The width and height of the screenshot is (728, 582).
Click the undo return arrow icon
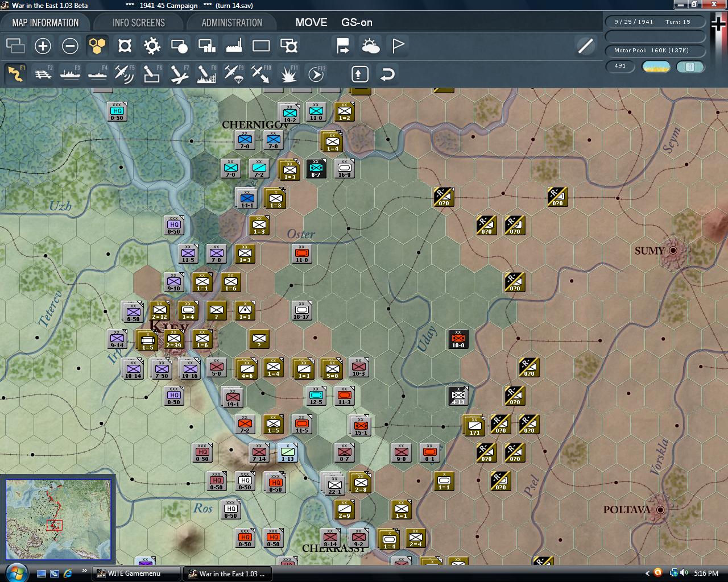point(387,74)
